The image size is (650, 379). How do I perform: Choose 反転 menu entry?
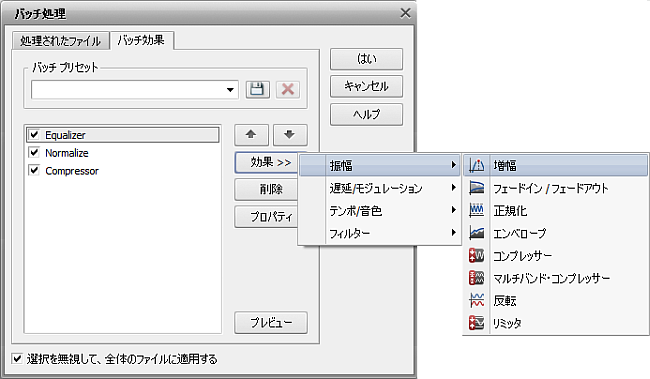pos(555,300)
